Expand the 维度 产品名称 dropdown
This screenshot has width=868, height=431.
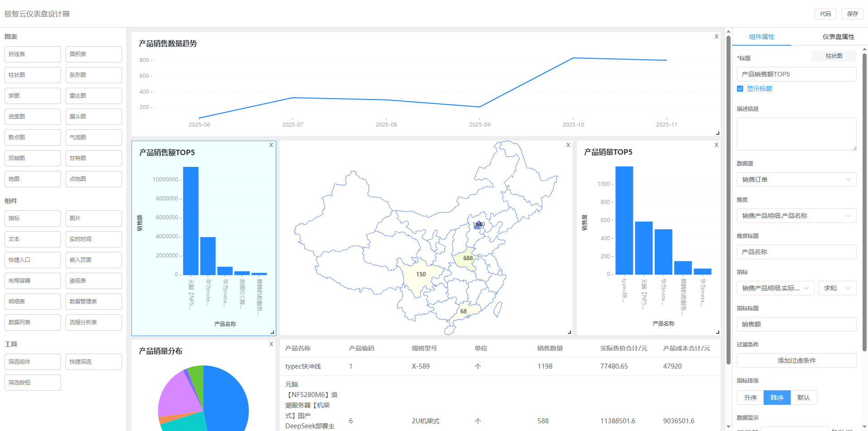(x=796, y=216)
